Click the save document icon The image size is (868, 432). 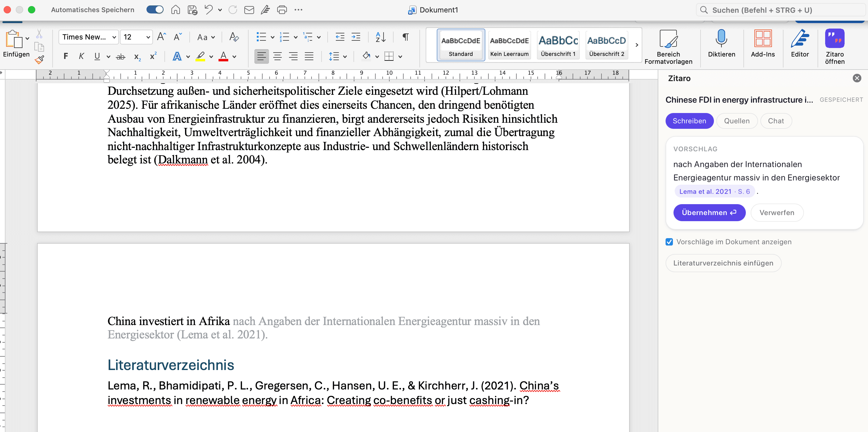[x=192, y=10]
